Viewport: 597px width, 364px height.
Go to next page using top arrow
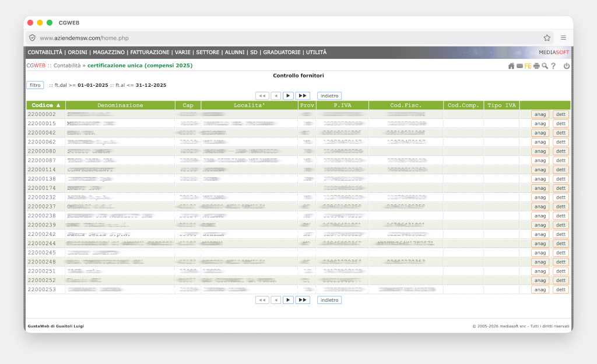coord(288,96)
